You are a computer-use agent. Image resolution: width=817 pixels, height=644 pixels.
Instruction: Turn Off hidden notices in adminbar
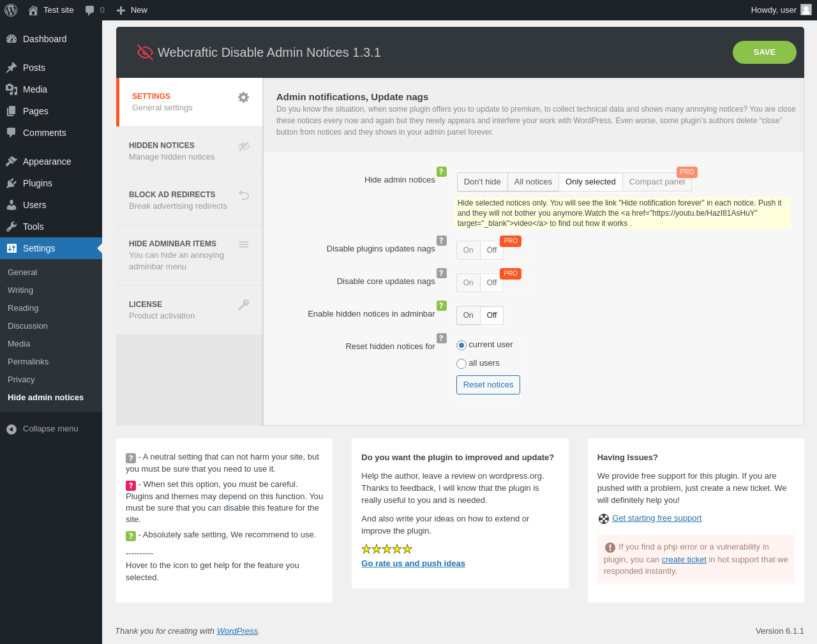click(491, 315)
